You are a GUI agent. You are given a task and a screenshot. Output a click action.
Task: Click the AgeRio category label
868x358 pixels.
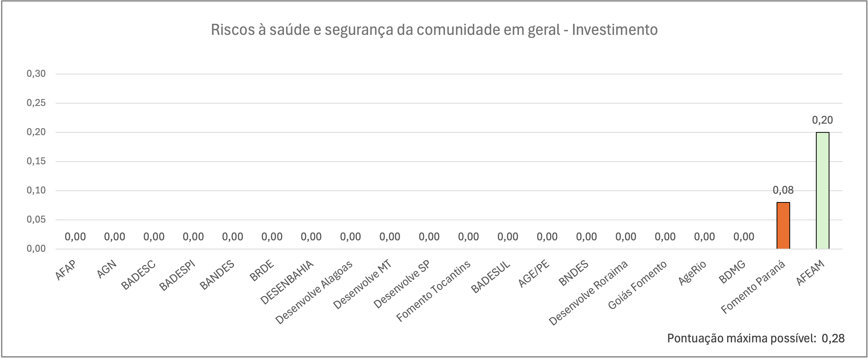coord(692,273)
